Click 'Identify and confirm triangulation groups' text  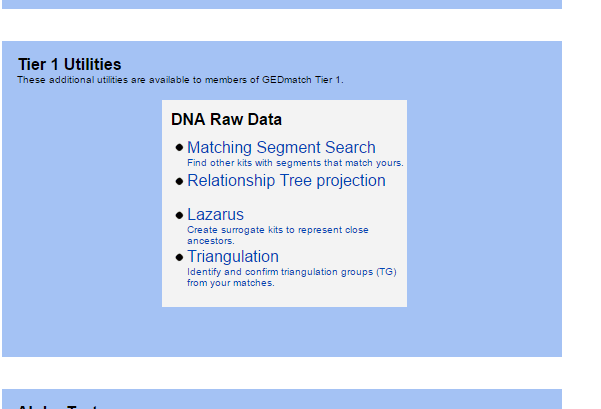[292, 272]
